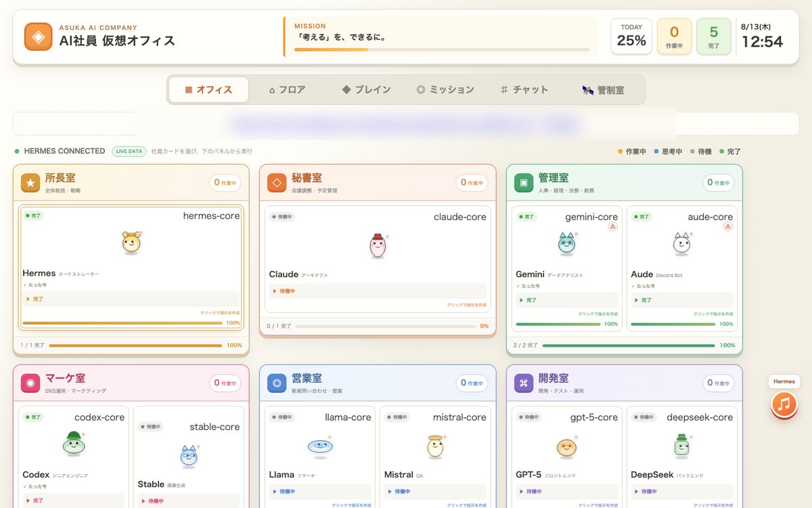Click the 秘書室 0/1 完了 progress bar
812x508 pixels.
385,326
